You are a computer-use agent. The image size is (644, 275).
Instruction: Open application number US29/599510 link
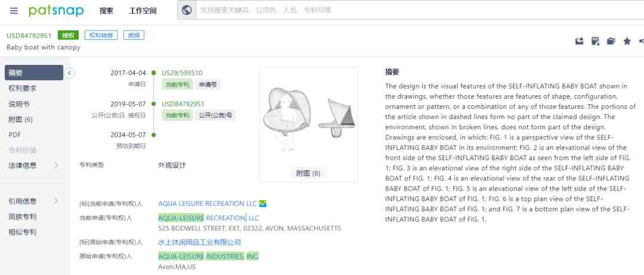(x=182, y=73)
